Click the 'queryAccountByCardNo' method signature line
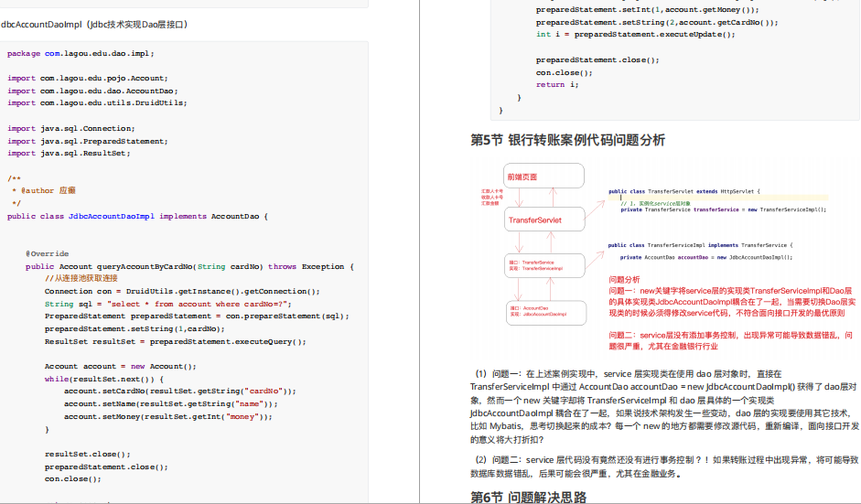 click(x=190, y=266)
